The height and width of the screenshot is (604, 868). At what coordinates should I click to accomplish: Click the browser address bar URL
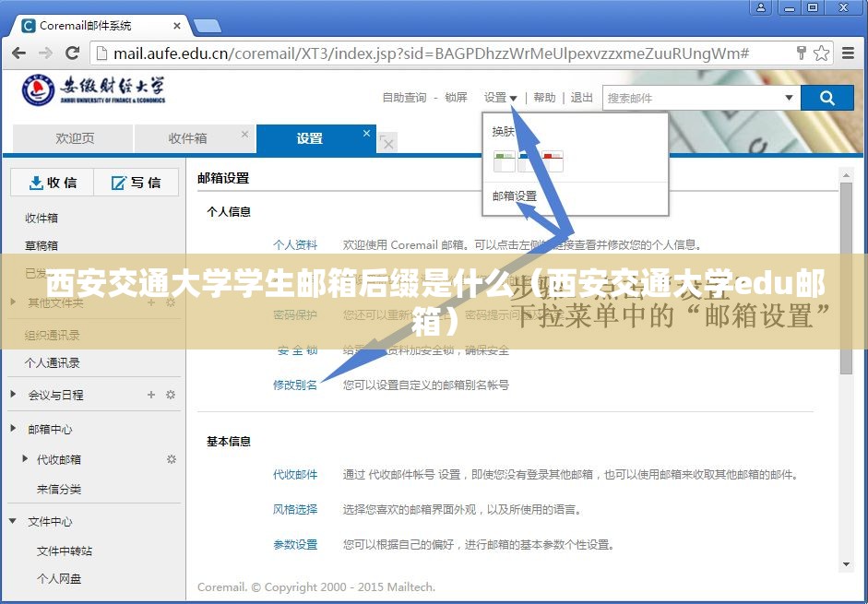[x=431, y=53]
